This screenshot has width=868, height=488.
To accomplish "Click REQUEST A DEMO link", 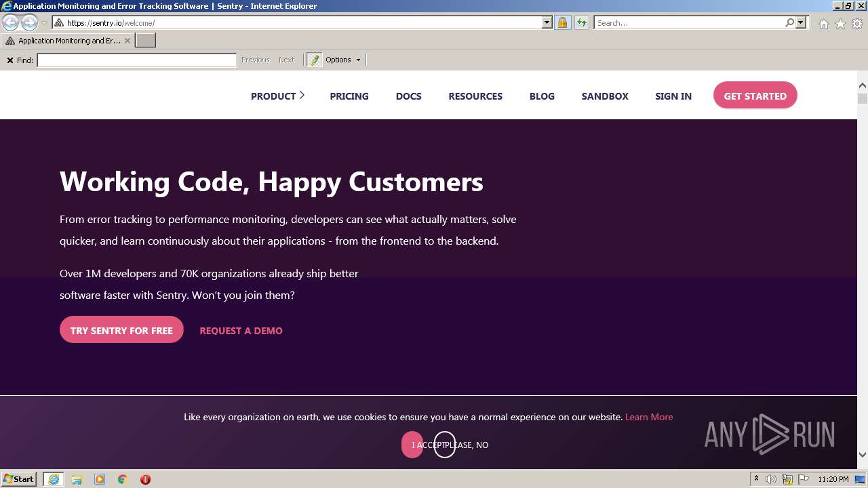I will (241, 331).
